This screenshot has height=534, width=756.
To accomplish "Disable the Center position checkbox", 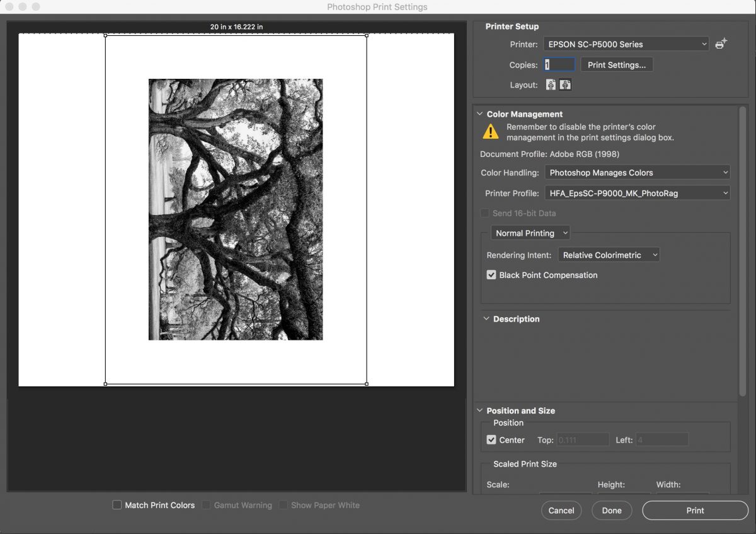I will 491,439.
